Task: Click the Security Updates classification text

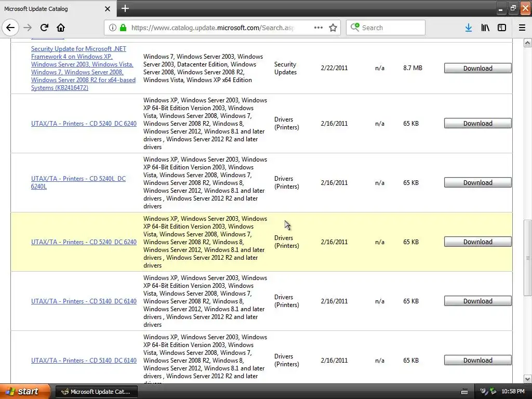Action: [x=285, y=68]
